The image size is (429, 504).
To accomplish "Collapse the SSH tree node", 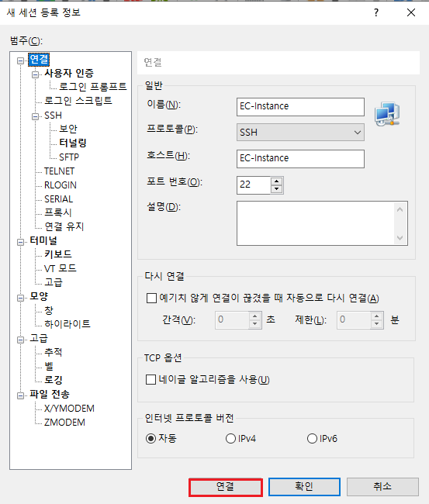I will 35,116.
